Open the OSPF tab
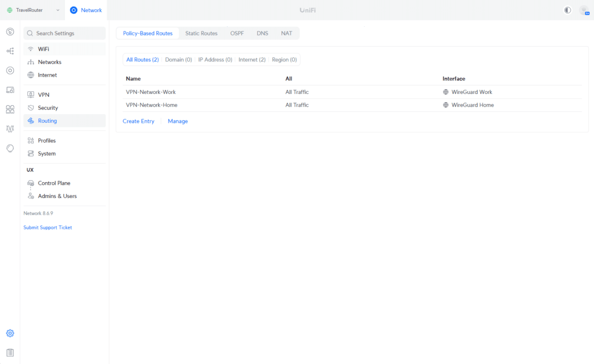The width and height of the screenshot is (594, 364). click(237, 34)
